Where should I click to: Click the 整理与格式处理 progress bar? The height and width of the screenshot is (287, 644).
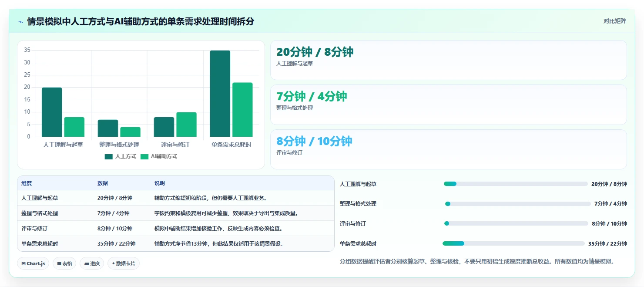click(x=518, y=204)
